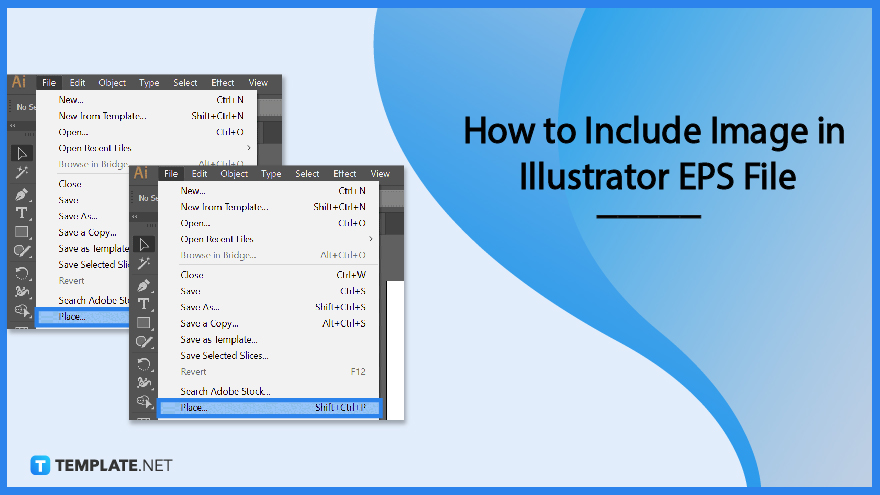Choose Close in front window File menu

coord(269,275)
